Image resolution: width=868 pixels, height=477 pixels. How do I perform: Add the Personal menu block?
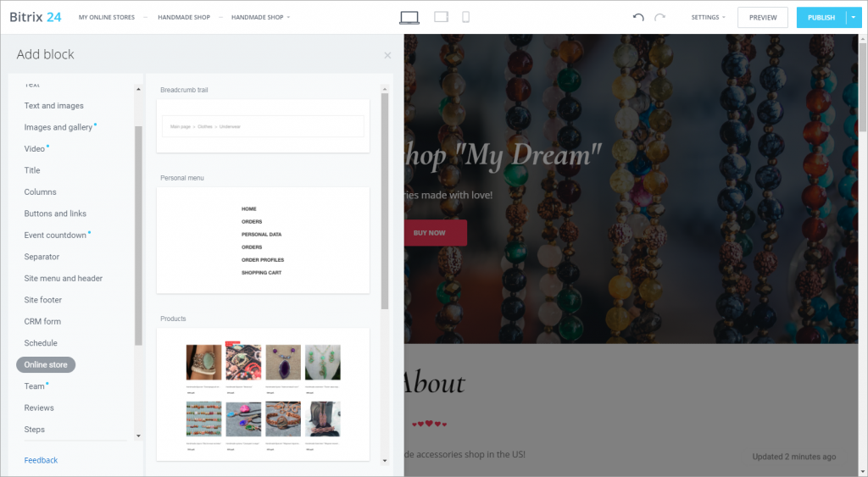click(263, 240)
